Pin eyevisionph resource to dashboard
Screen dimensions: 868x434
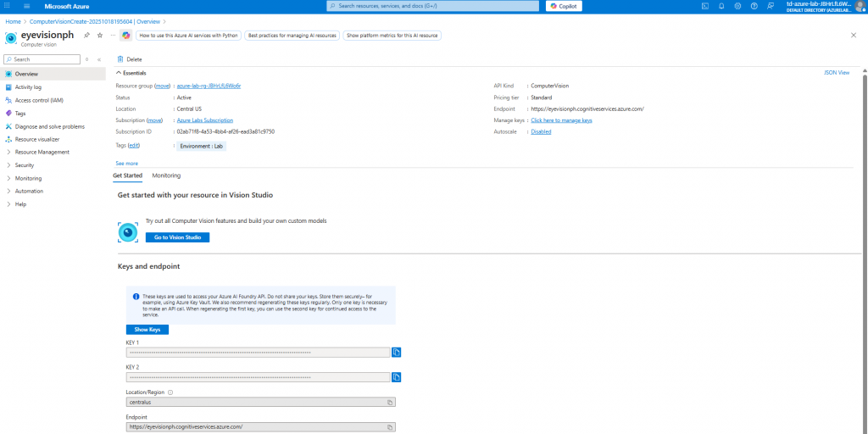[x=86, y=36]
